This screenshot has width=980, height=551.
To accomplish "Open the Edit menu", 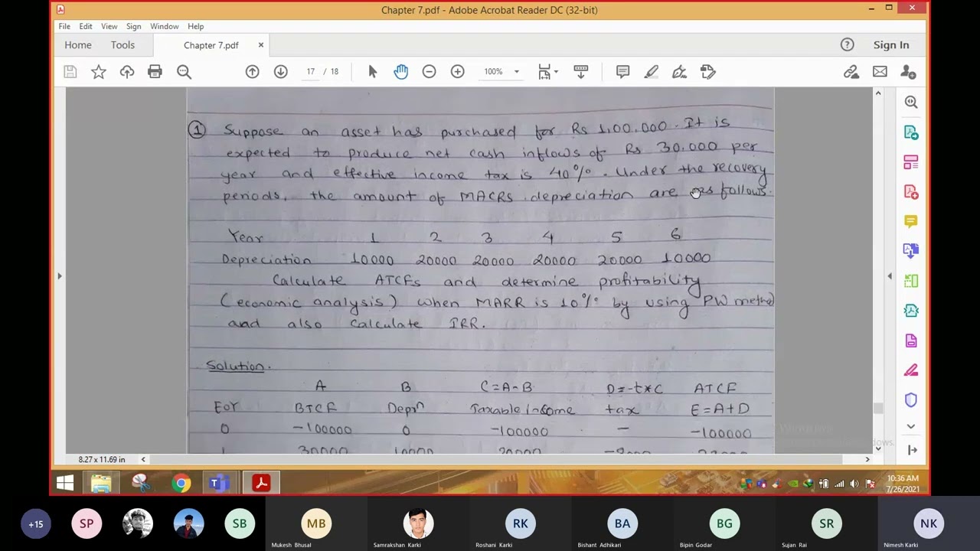I will tap(86, 26).
